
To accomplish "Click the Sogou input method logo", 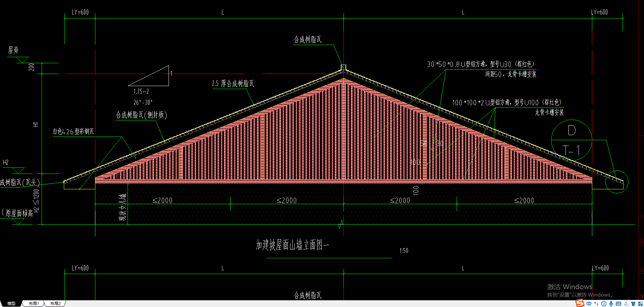I will point(580,303).
